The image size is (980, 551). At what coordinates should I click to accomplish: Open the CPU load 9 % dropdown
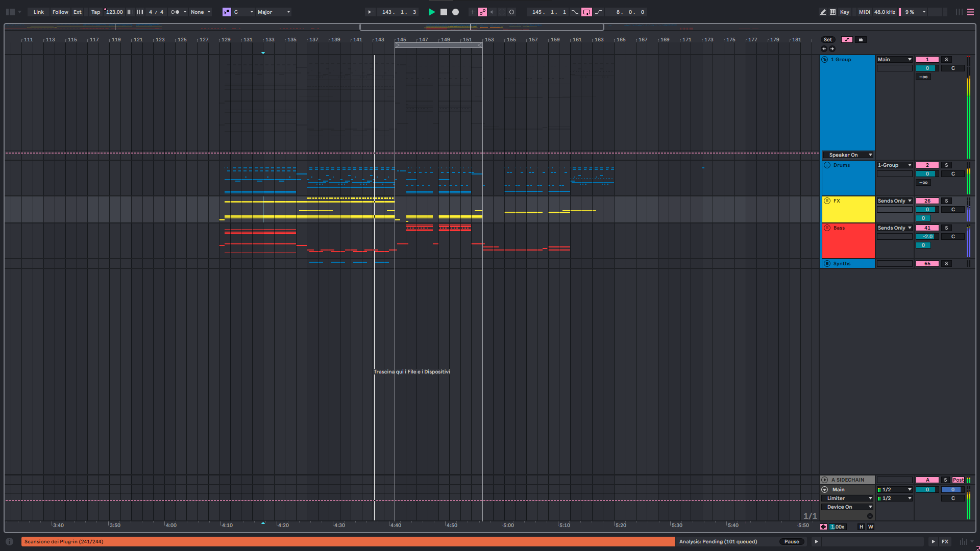[915, 12]
